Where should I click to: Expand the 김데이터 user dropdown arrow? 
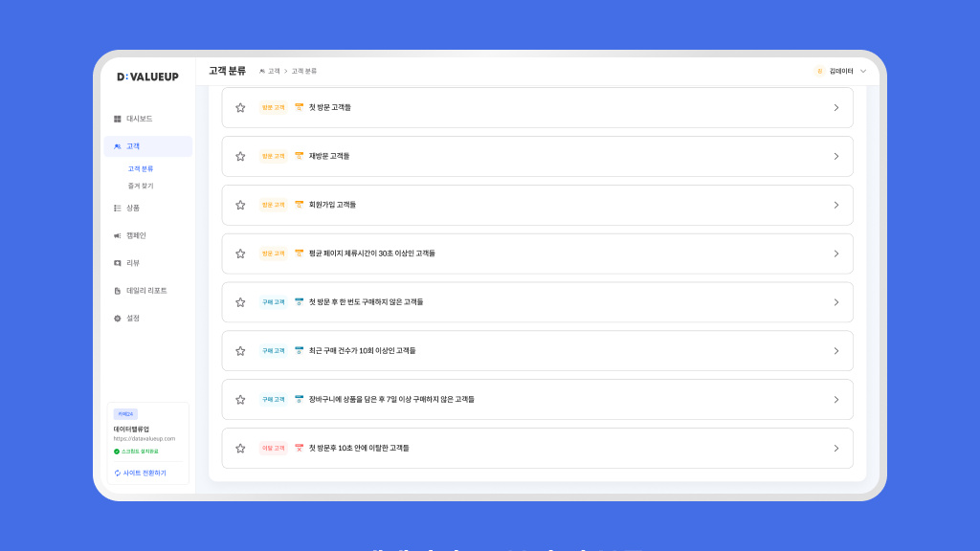(x=863, y=71)
